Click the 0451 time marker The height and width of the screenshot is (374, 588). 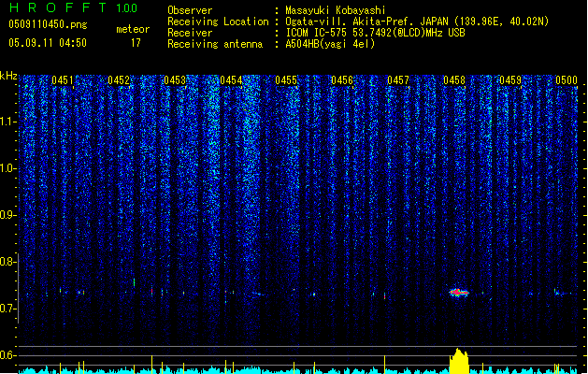click(x=63, y=80)
